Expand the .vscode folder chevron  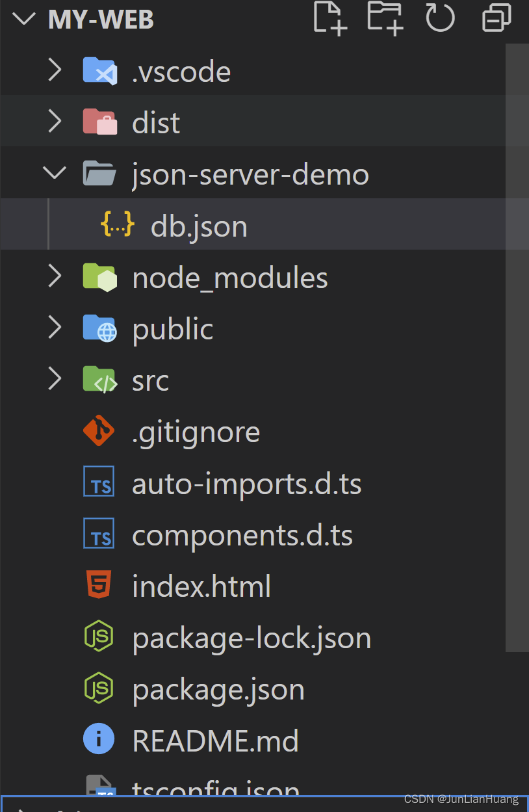[55, 70]
